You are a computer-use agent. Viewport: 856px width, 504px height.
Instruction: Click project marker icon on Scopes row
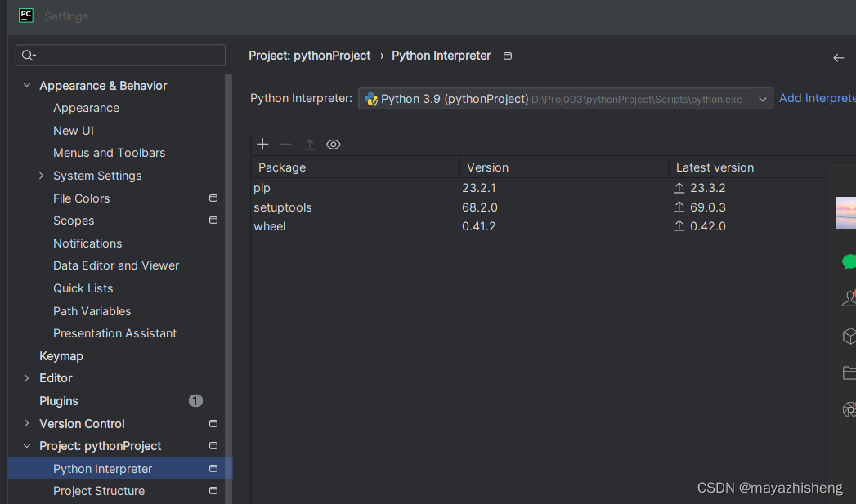tap(213, 221)
